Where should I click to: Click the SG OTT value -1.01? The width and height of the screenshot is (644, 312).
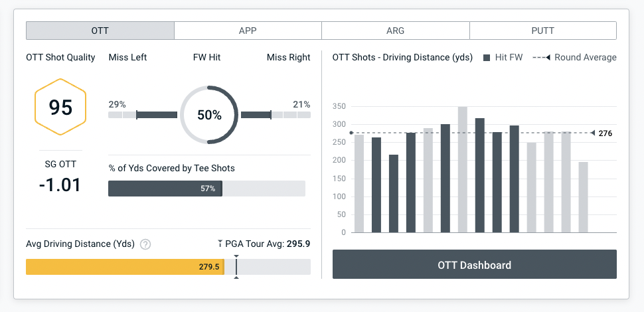pyautogui.click(x=60, y=184)
